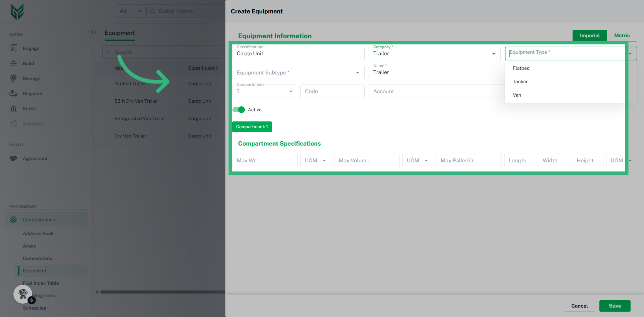Open the Agreement handshake icon

13,158
